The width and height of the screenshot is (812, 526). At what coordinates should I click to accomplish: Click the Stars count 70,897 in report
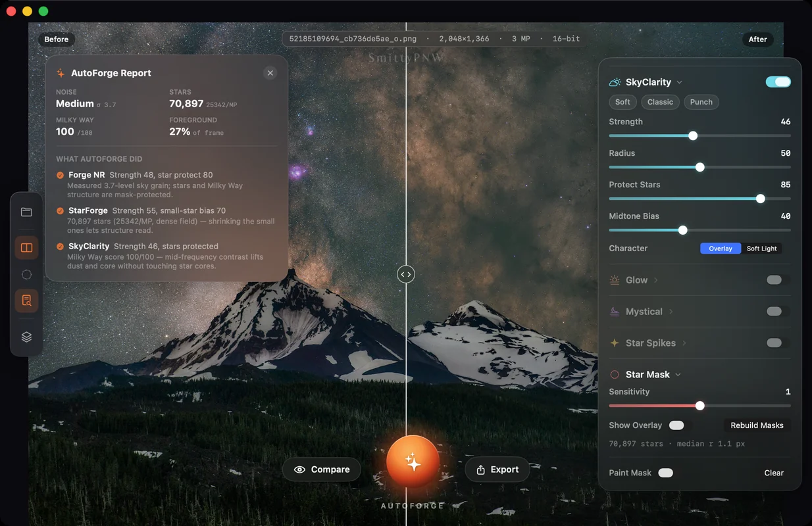(186, 104)
